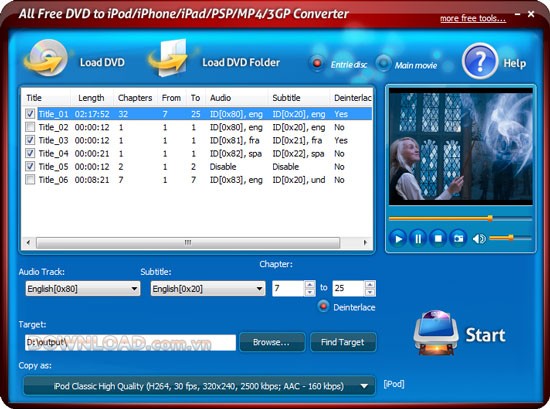Image resolution: width=550 pixels, height=409 pixels.
Task: Take a snapshot with the camera icon
Action: [x=458, y=239]
